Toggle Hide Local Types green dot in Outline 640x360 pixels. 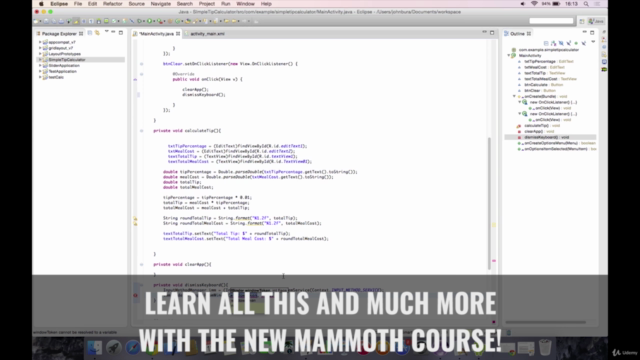click(x=576, y=43)
